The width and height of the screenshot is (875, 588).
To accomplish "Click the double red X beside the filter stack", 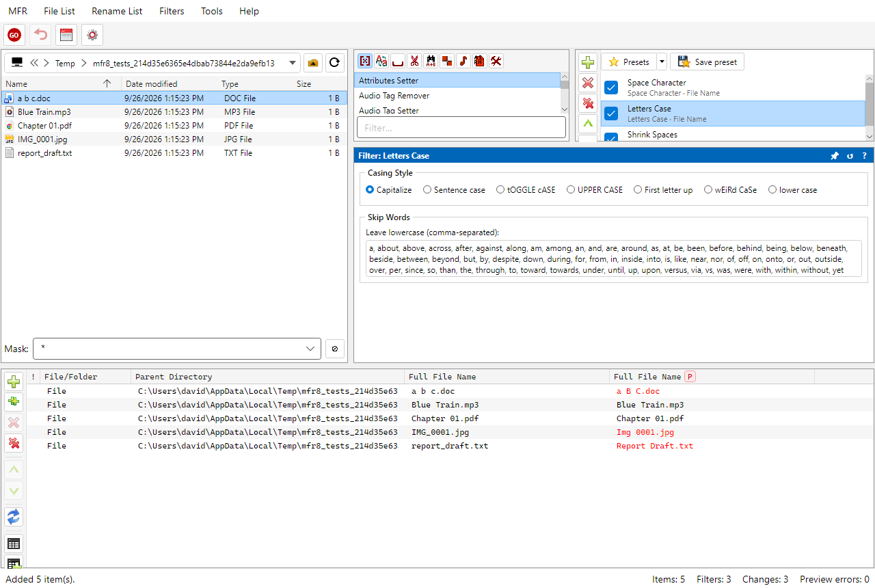I will click(587, 104).
